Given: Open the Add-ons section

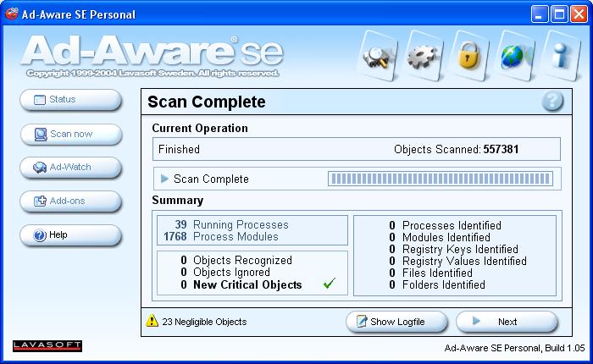Looking at the screenshot, I should pyautogui.click(x=70, y=201).
